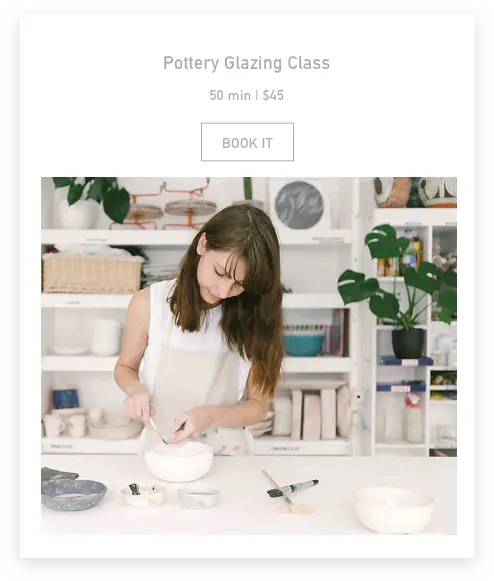Click the white vase with leafy plant
The image size is (494, 581).
click(77, 214)
